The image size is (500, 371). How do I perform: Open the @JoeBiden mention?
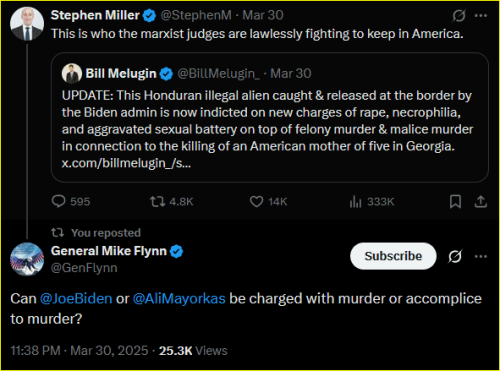[76, 298]
